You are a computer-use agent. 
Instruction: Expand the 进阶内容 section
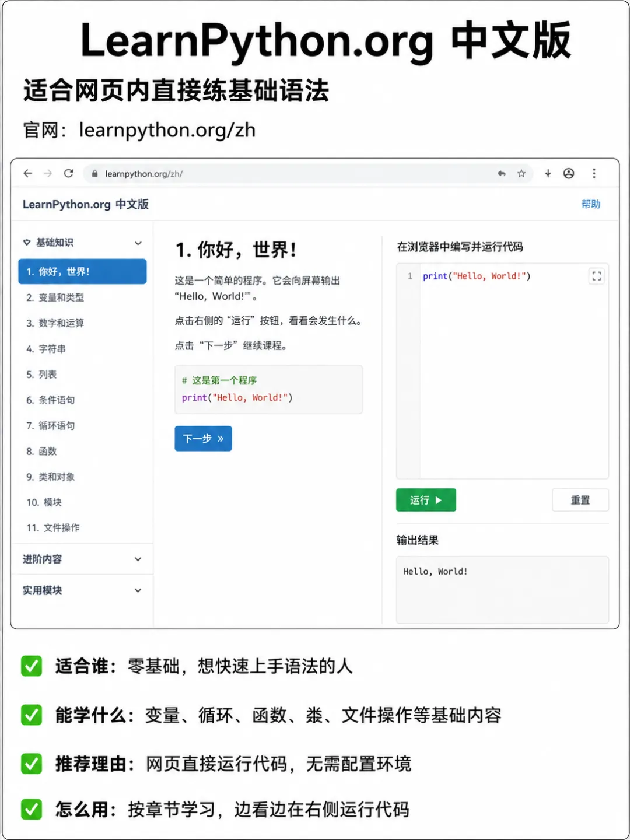(82, 559)
